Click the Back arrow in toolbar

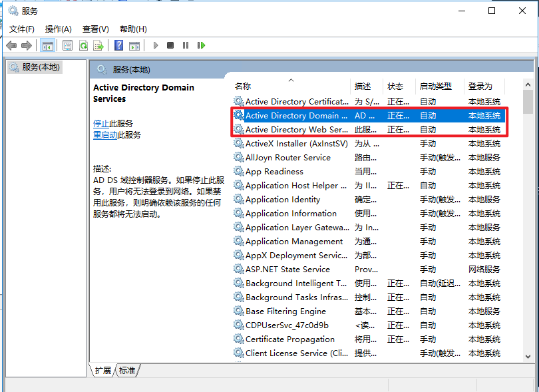tap(11, 45)
